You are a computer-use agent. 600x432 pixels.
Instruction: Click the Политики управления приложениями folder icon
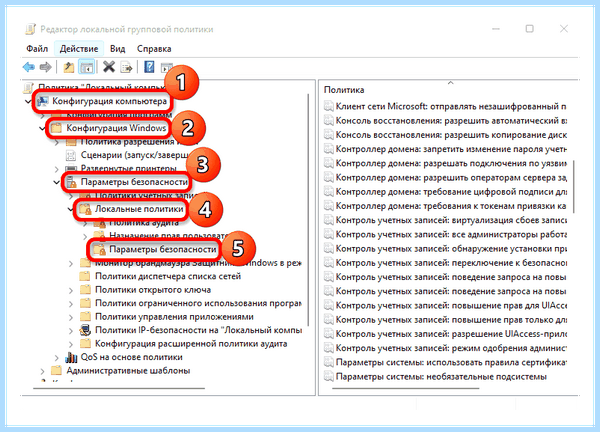85,317
